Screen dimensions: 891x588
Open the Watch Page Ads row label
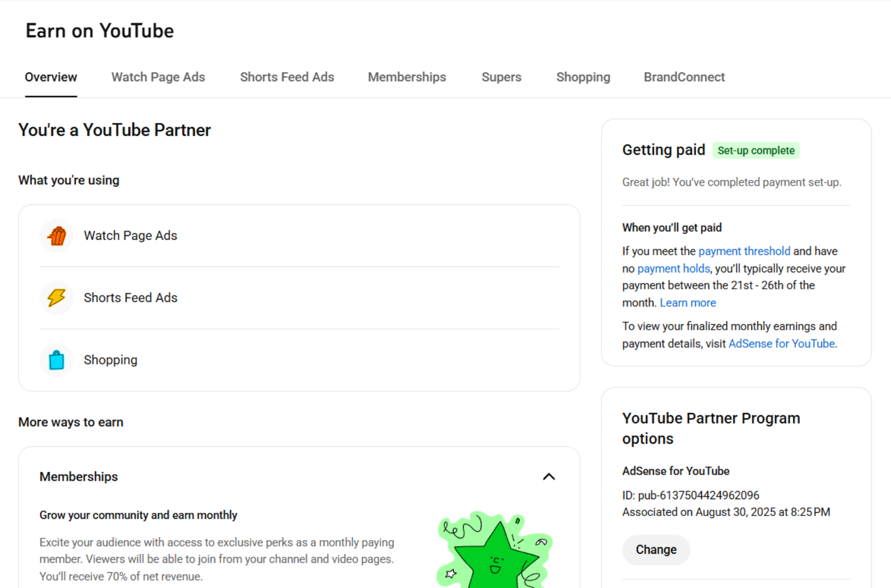click(130, 236)
